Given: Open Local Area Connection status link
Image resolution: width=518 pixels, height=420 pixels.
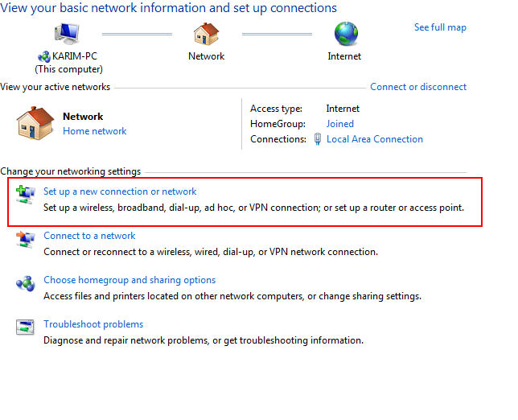Looking at the screenshot, I should [x=374, y=139].
